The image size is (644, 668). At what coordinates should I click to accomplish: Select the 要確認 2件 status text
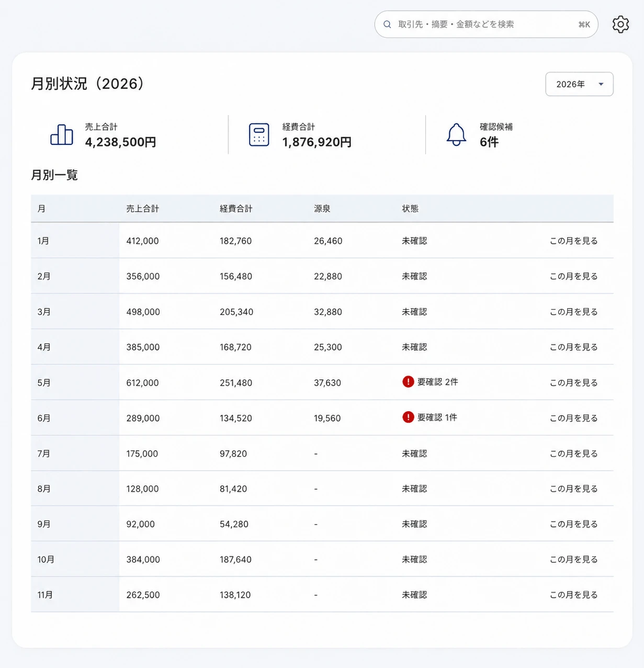pos(438,382)
